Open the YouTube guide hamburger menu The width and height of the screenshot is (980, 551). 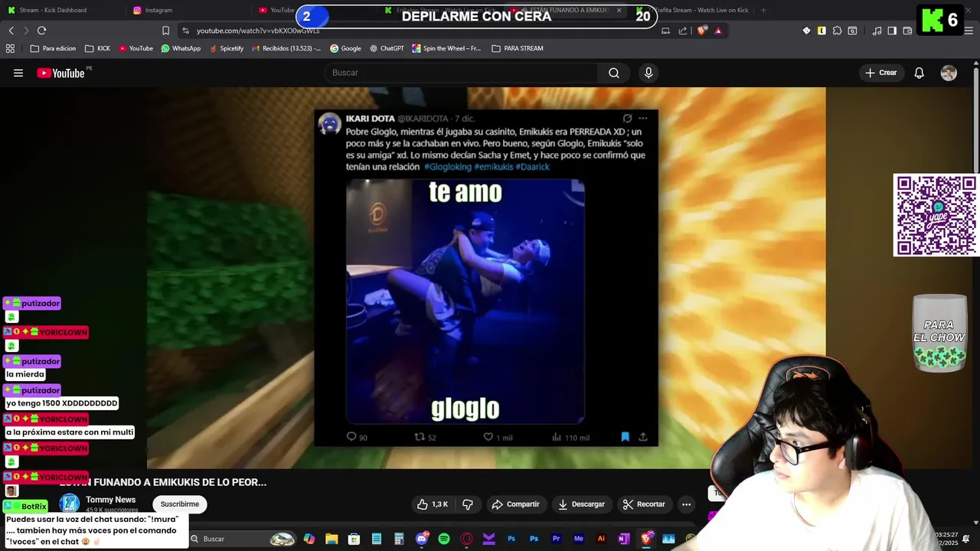[x=18, y=73]
